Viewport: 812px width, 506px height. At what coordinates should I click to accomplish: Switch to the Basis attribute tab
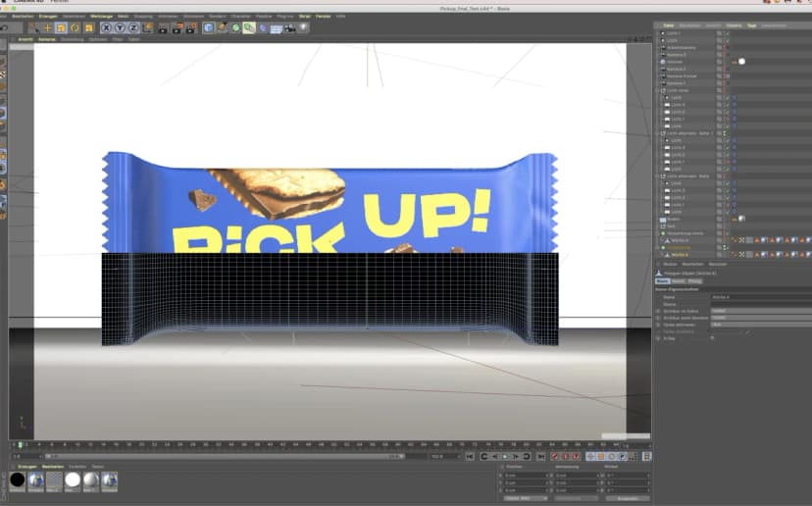(x=662, y=280)
